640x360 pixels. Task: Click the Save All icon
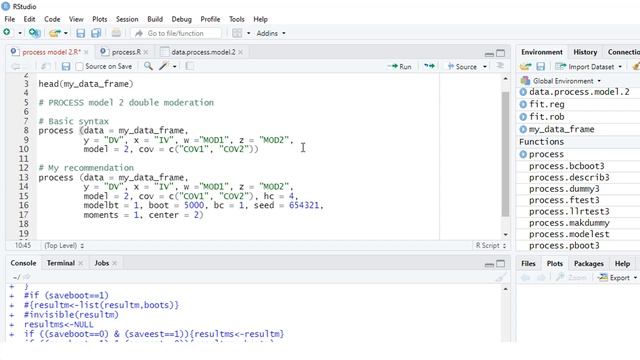(x=96, y=33)
